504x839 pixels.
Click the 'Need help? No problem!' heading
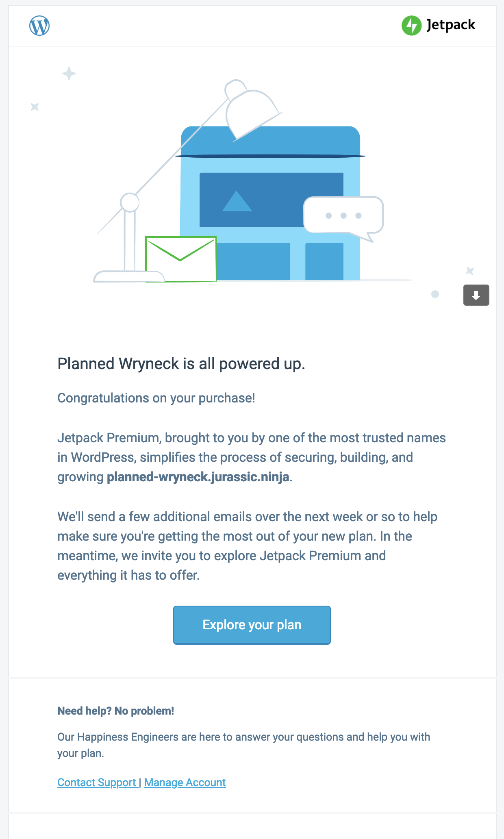tap(116, 711)
